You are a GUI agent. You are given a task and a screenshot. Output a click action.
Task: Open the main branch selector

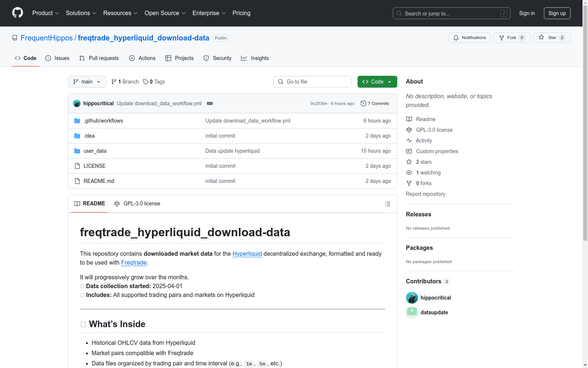[x=87, y=82]
